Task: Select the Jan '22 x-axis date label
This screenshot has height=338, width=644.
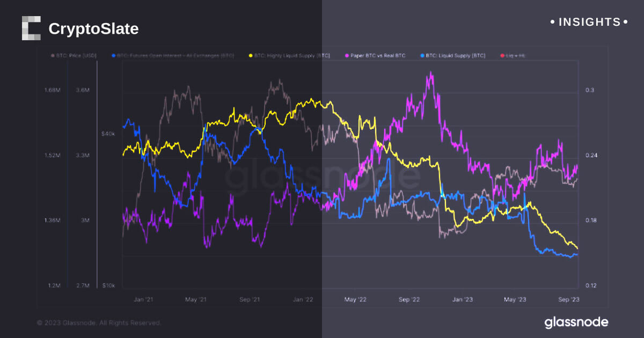Action: [303, 299]
